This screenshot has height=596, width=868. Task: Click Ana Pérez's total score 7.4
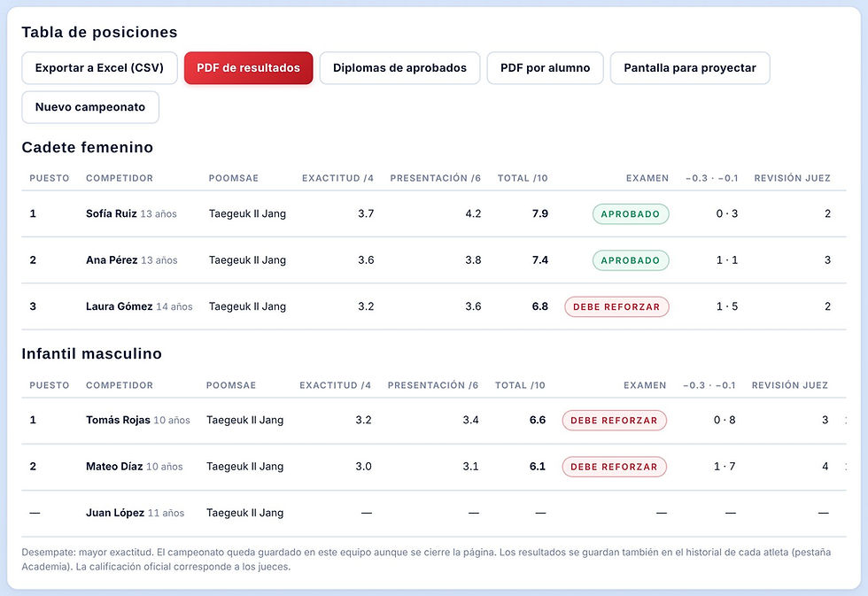[539, 260]
